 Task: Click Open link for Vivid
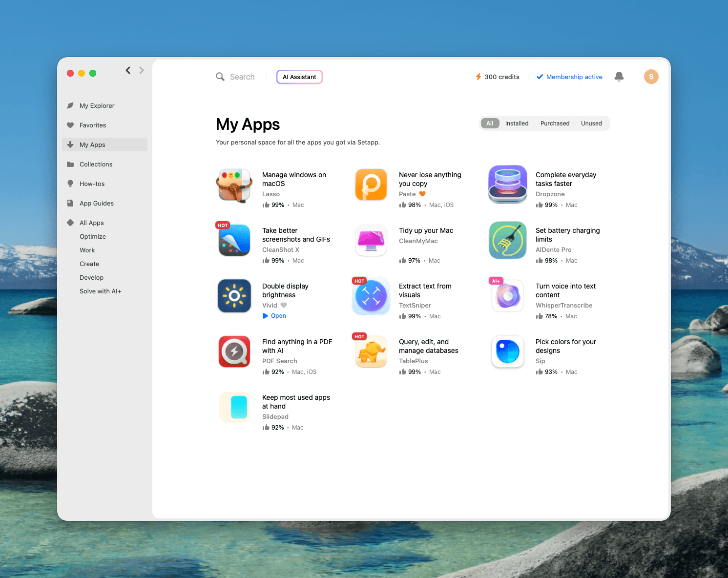coord(274,316)
